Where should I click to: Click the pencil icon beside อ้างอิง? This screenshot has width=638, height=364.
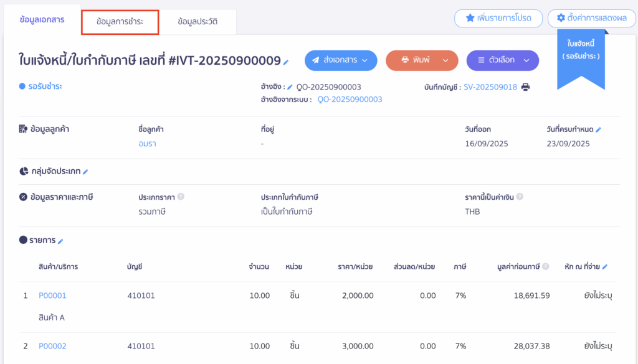pyautogui.click(x=290, y=87)
